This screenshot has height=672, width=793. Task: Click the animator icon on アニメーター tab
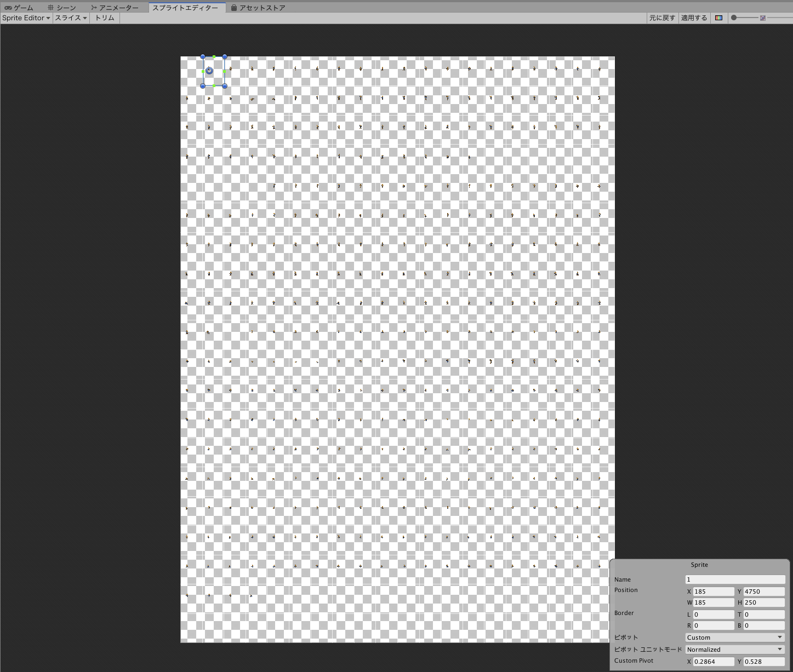(x=94, y=8)
